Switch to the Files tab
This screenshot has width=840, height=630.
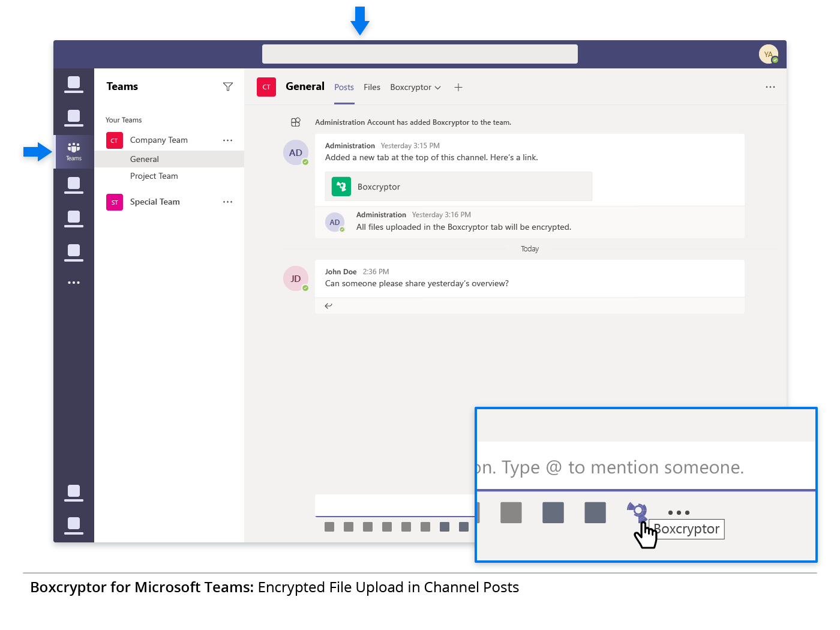pyautogui.click(x=372, y=88)
